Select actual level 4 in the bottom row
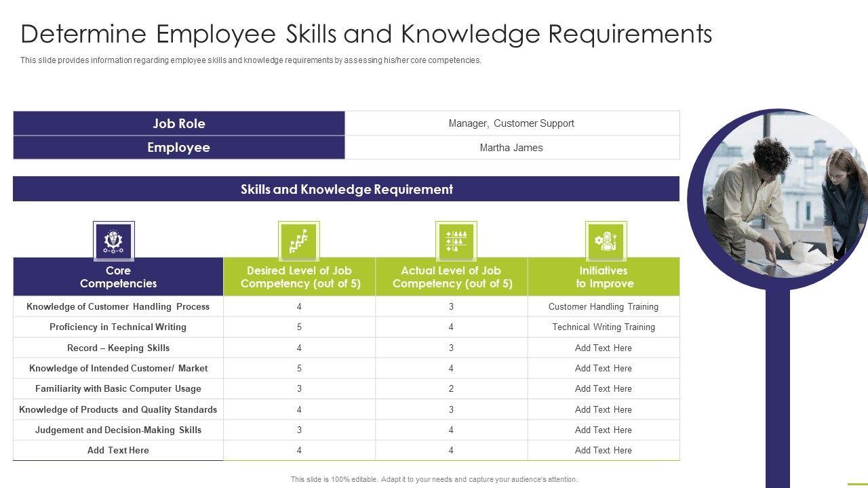 [x=451, y=450]
